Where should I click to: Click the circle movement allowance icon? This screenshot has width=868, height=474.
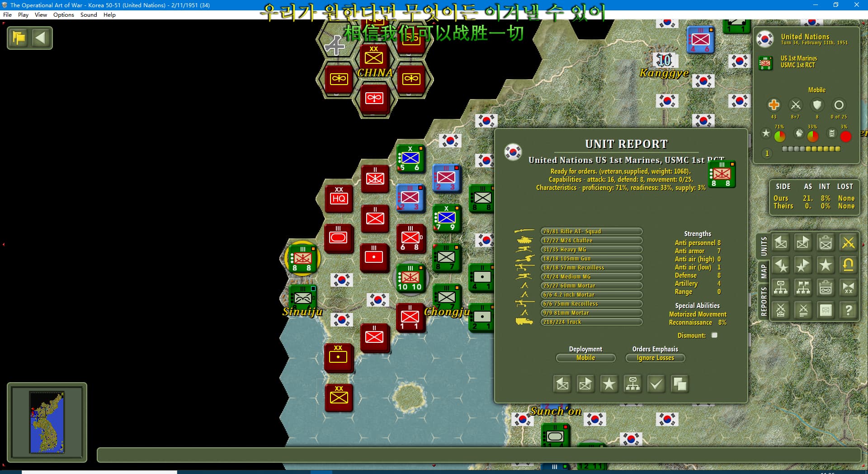839,105
